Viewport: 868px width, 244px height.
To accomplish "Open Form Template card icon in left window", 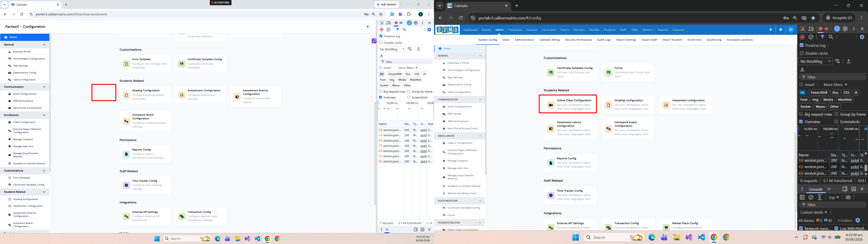I will point(126,64).
